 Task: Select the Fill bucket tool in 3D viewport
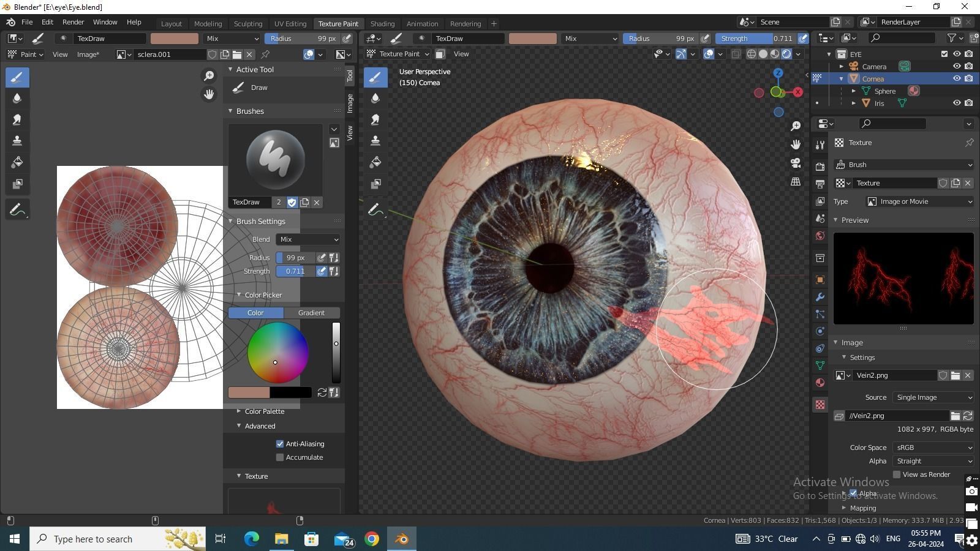(x=375, y=162)
